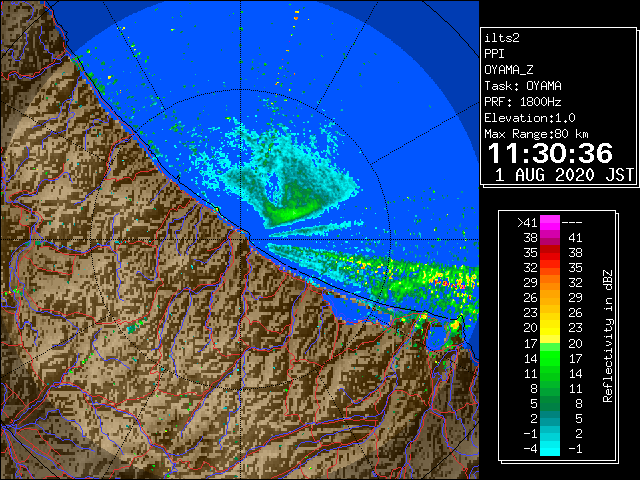640x480 pixels.
Task: Click the '-4' legend label
Action: pyautogui.click(x=530, y=449)
